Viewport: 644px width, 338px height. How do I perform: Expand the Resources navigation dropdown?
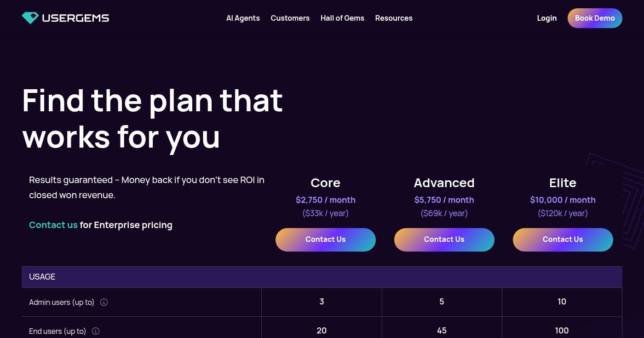point(394,18)
